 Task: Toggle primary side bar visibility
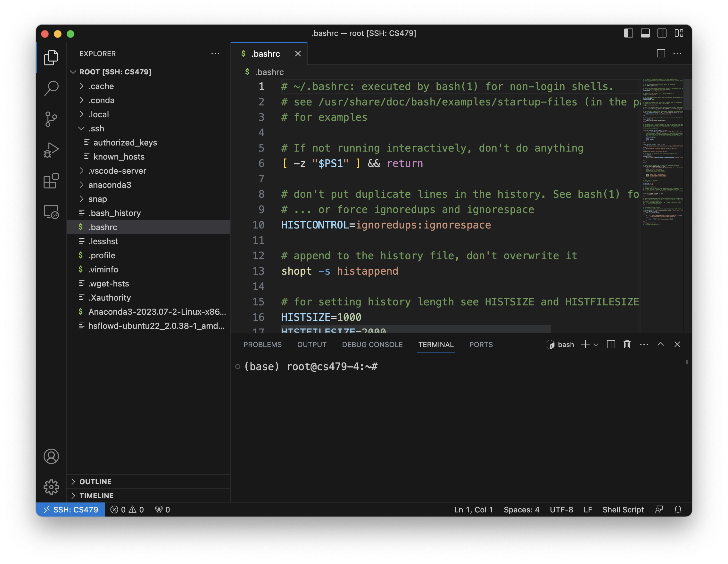(x=628, y=33)
